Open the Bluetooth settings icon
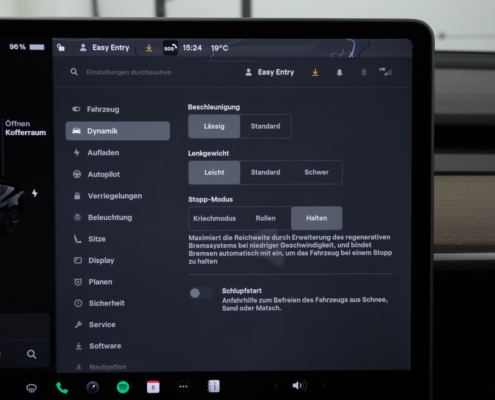The image size is (495, 400). point(364,72)
